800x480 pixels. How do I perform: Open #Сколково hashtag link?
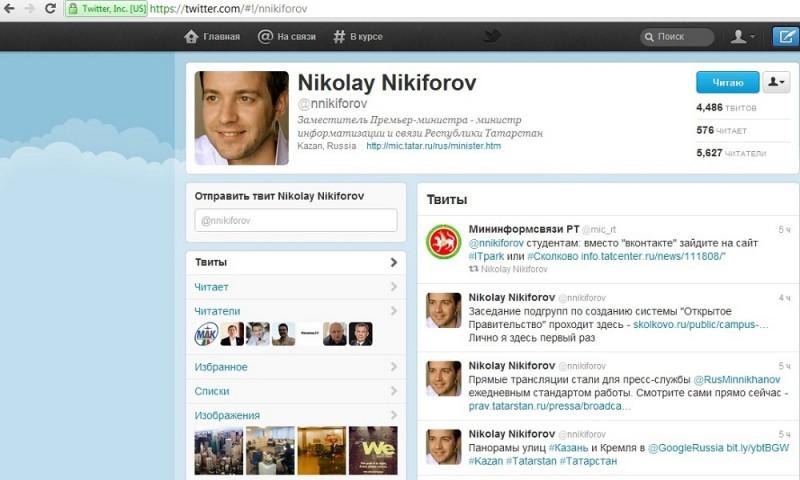coord(553,256)
